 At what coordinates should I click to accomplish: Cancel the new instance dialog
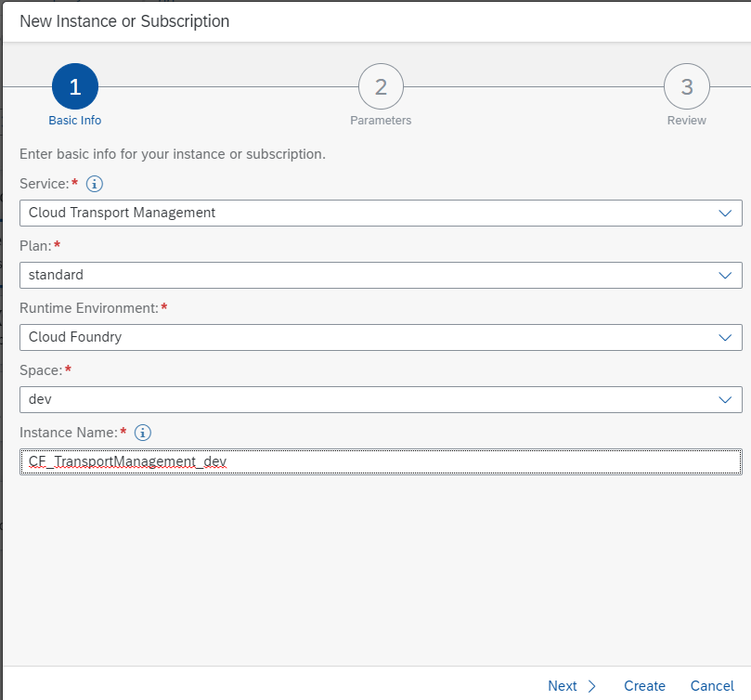(x=712, y=686)
